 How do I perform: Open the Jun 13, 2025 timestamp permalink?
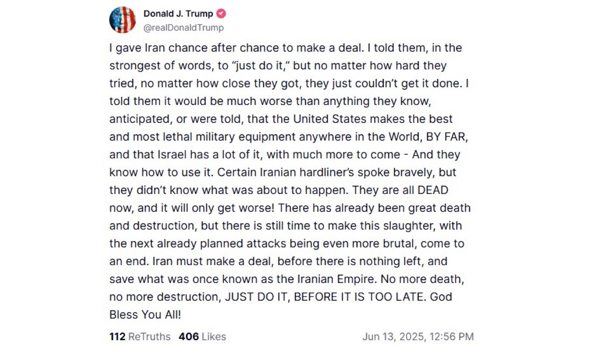(x=418, y=337)
